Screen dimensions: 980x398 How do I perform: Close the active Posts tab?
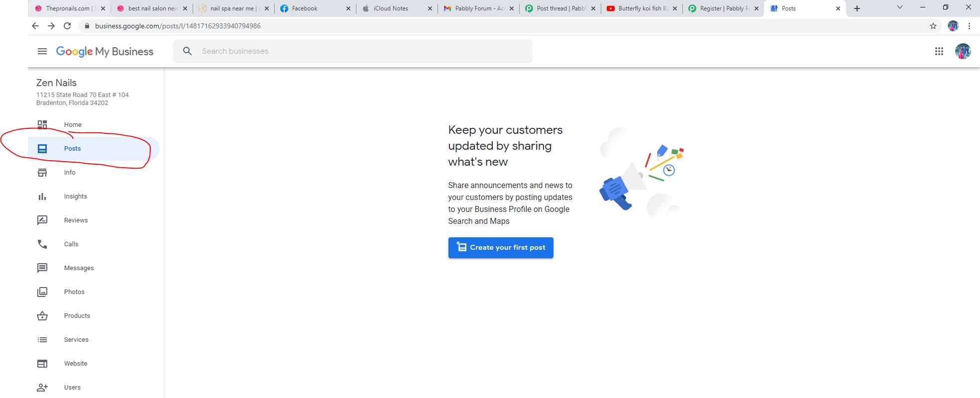coord(838,8)
